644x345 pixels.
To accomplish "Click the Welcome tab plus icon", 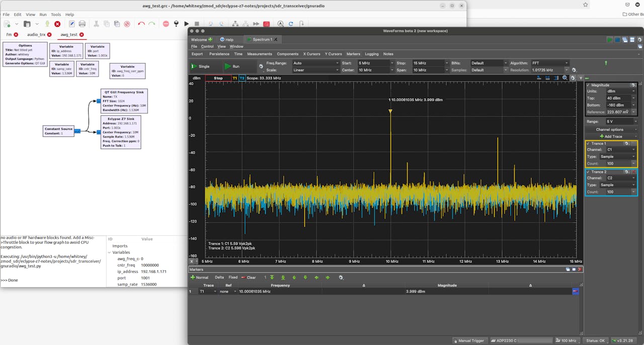I will pos(210,39).
